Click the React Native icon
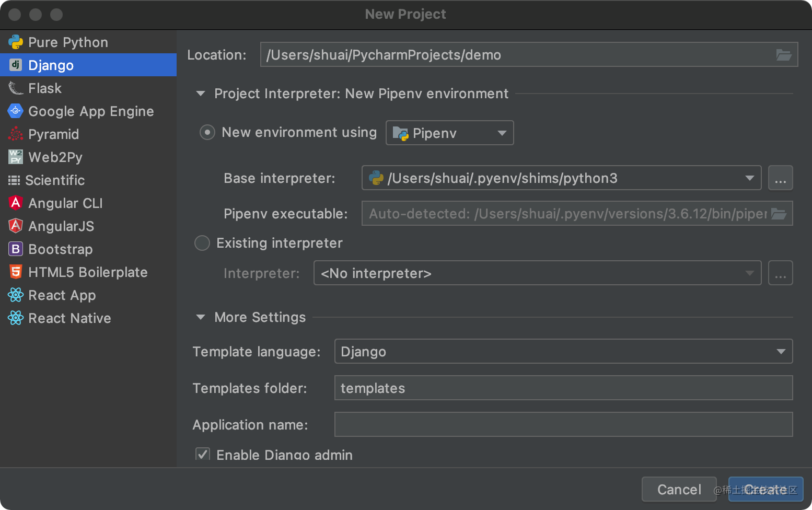This screenshot has height=510, width=812. pyautogui.click(x=16, y=318)
